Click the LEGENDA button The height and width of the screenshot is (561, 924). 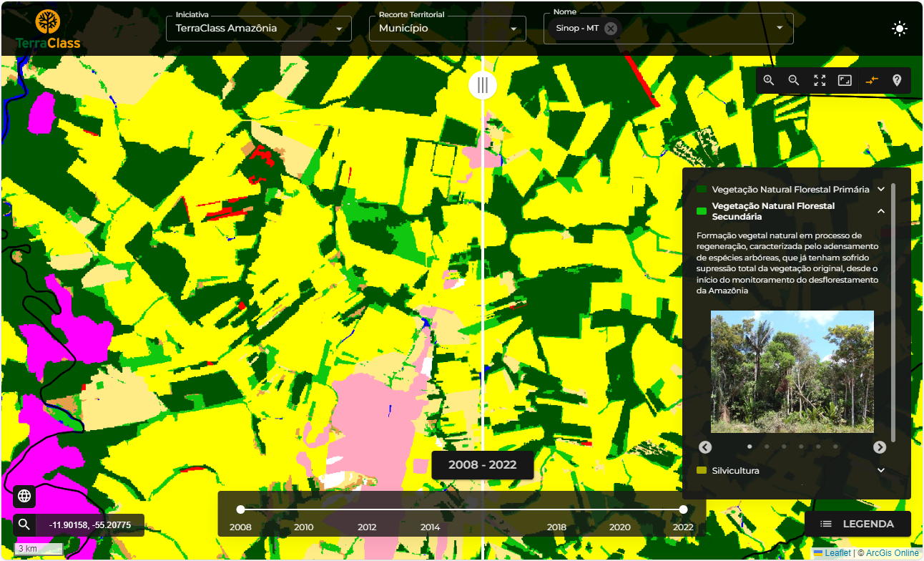pos(857,524)
